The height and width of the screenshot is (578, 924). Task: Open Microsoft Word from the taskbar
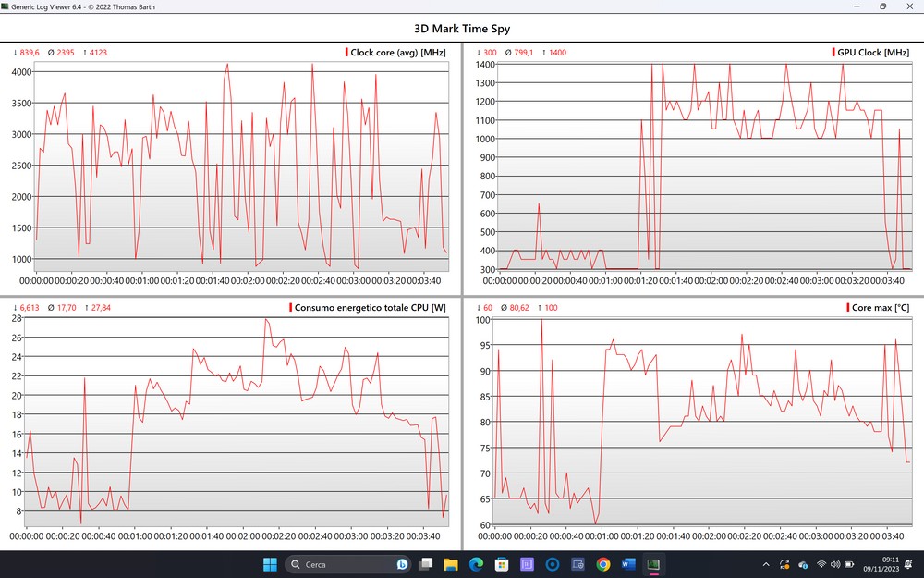(628, 564)
